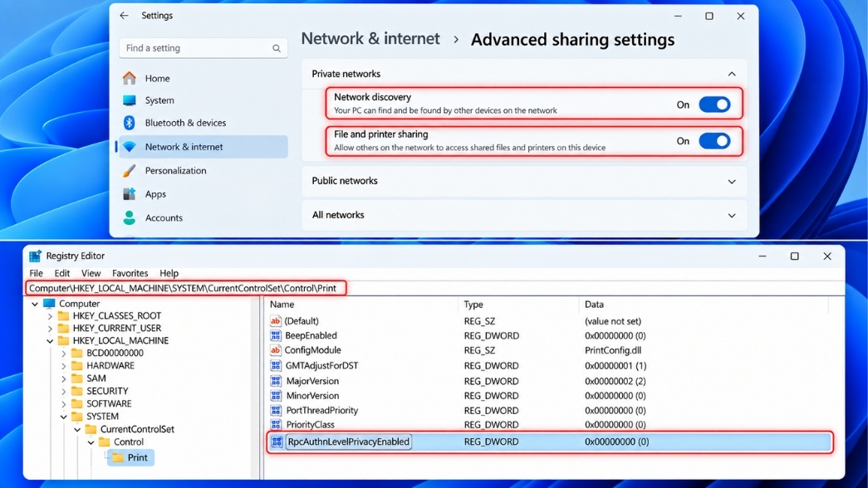This screenshot has height=488, width=868.
Task: Select the Control key label in tree
Action: pos(129,442)
